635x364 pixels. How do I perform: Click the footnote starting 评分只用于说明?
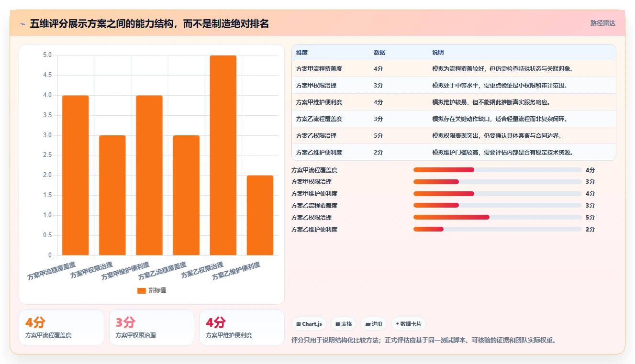coord(424,341)
